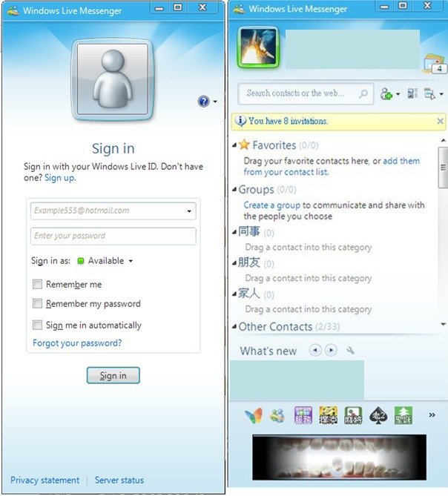448x496 pixels.
Task: Click the magnifier search icon
Action: coord(364,93)
